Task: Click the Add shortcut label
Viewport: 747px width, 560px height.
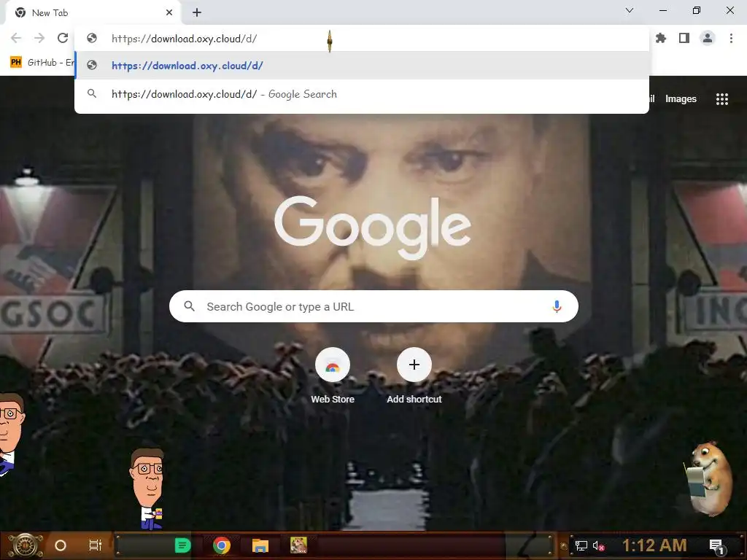Action: tap(414, 399)
